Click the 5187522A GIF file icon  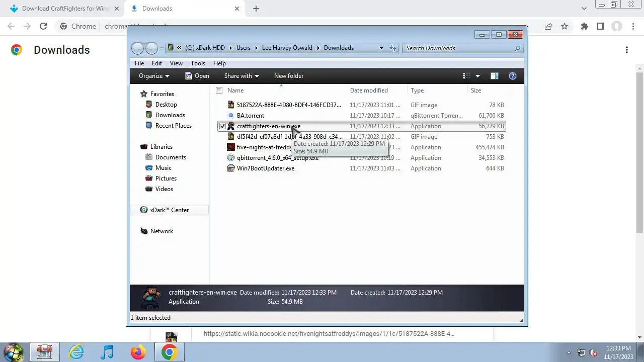tap(231, 105)
